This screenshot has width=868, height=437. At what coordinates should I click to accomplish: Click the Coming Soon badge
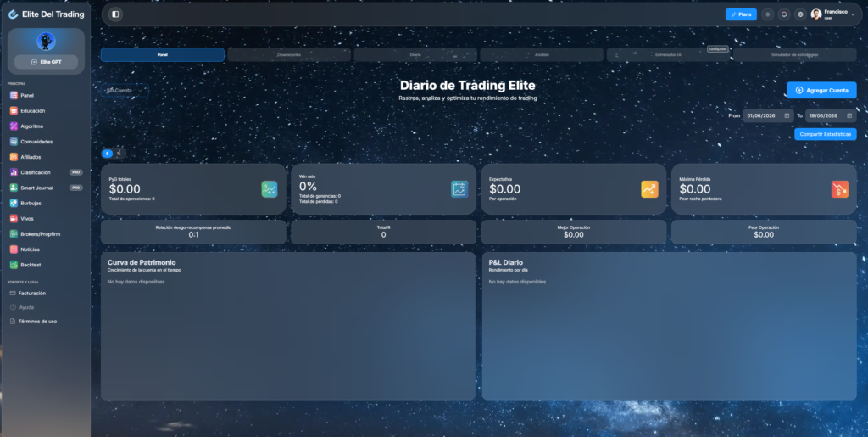click(x=717, y=48)
